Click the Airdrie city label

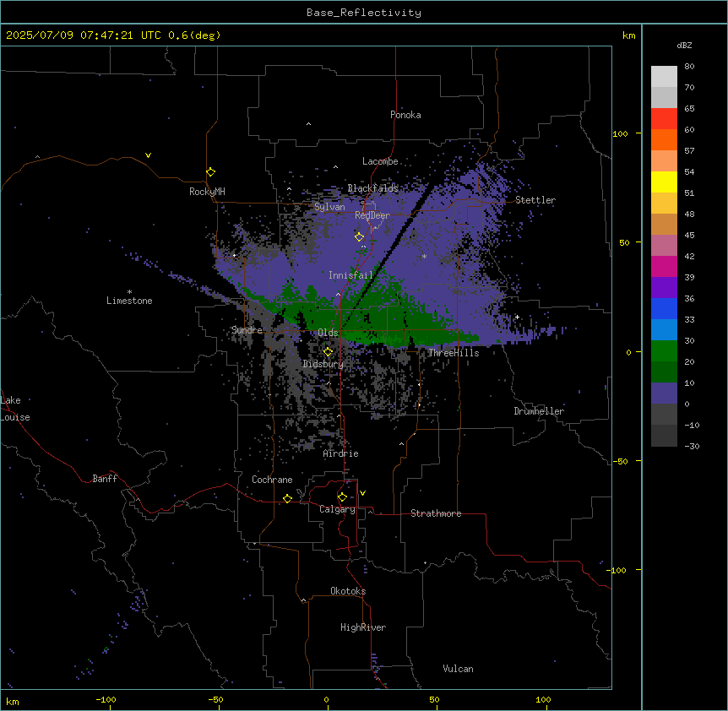pos(341,453)
